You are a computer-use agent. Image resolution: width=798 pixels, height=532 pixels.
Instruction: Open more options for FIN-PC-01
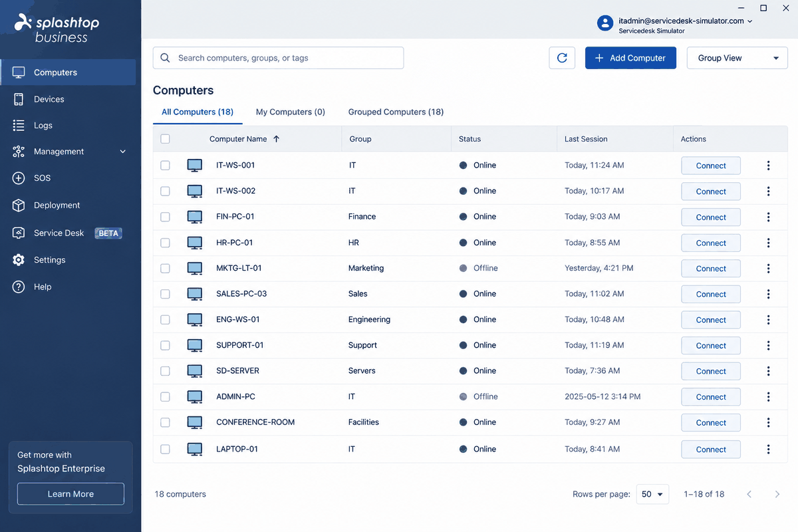768,217
